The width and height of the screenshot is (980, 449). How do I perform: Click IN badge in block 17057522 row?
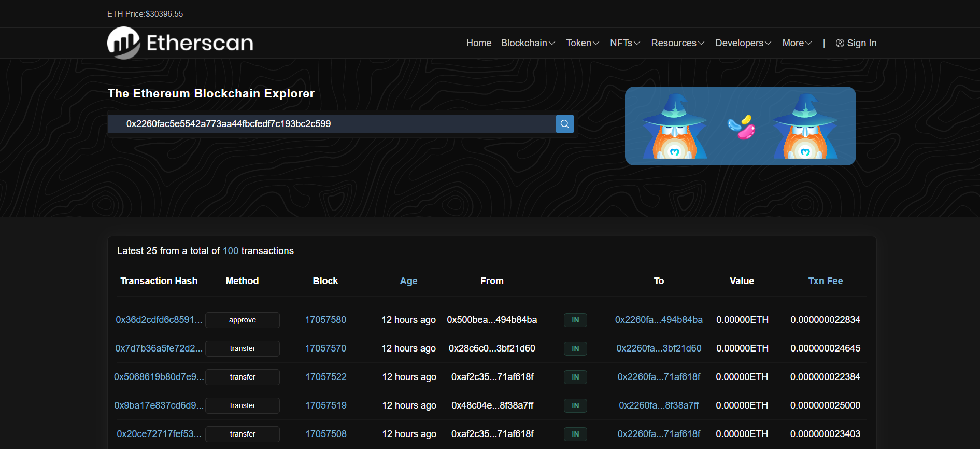[575, 377]
